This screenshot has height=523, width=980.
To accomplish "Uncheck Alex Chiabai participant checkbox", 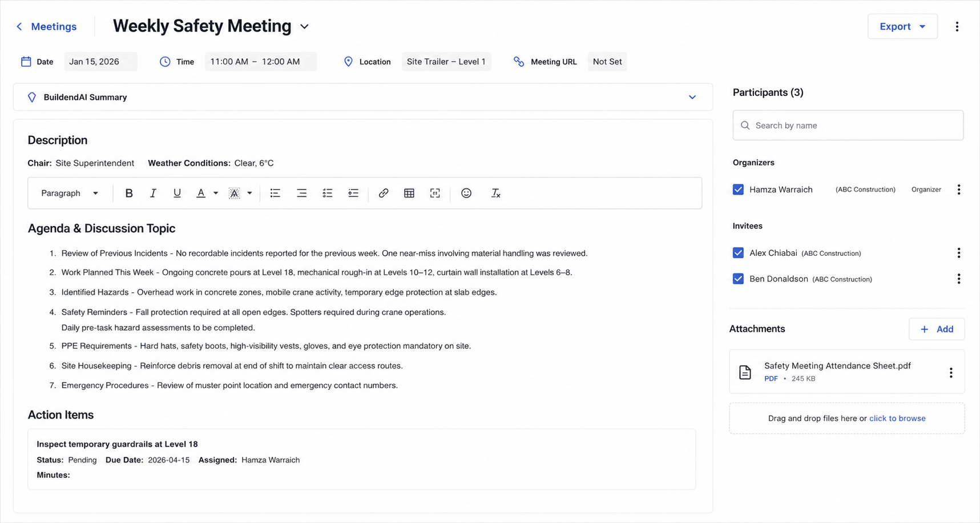I will point(738,253).
